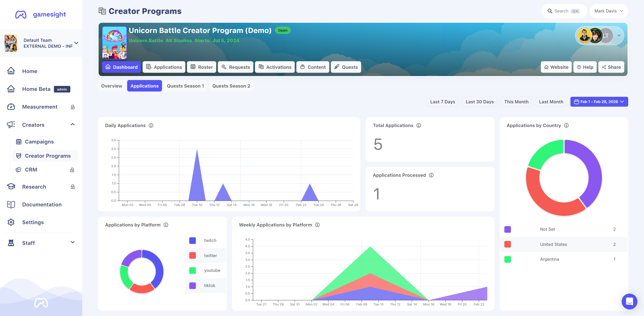This screenshot has height=316, width=644.
Task: Click the Applications by Country info icon
Action: click(566, 125)
